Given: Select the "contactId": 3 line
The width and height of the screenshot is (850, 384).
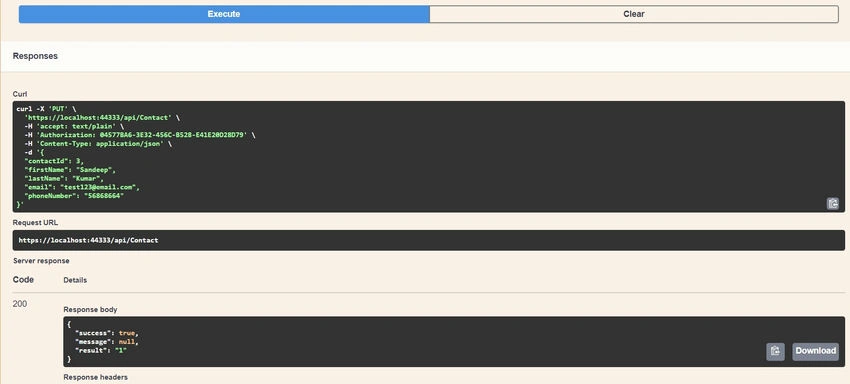Looking at the screenshot, I should point(54,161).
